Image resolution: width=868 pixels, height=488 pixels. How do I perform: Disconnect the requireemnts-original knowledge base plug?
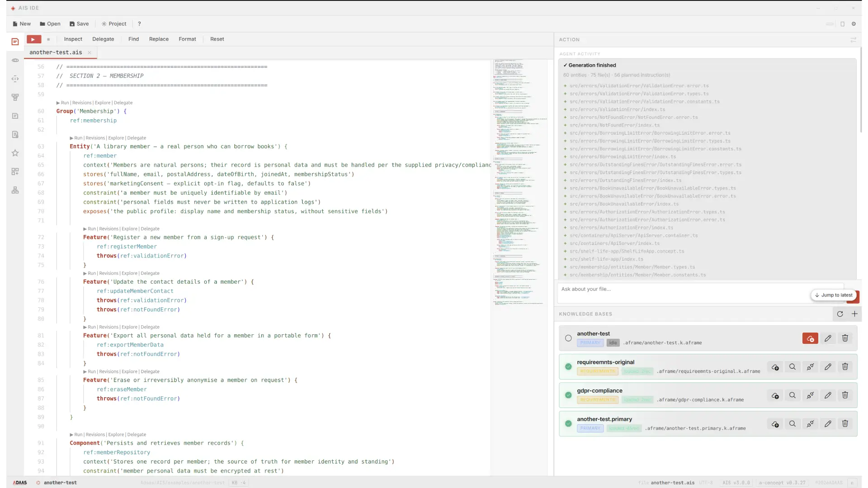point(810,367)
